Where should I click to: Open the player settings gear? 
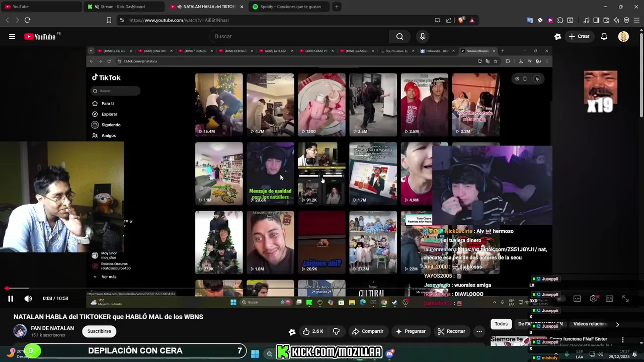[x=593, y=299]
